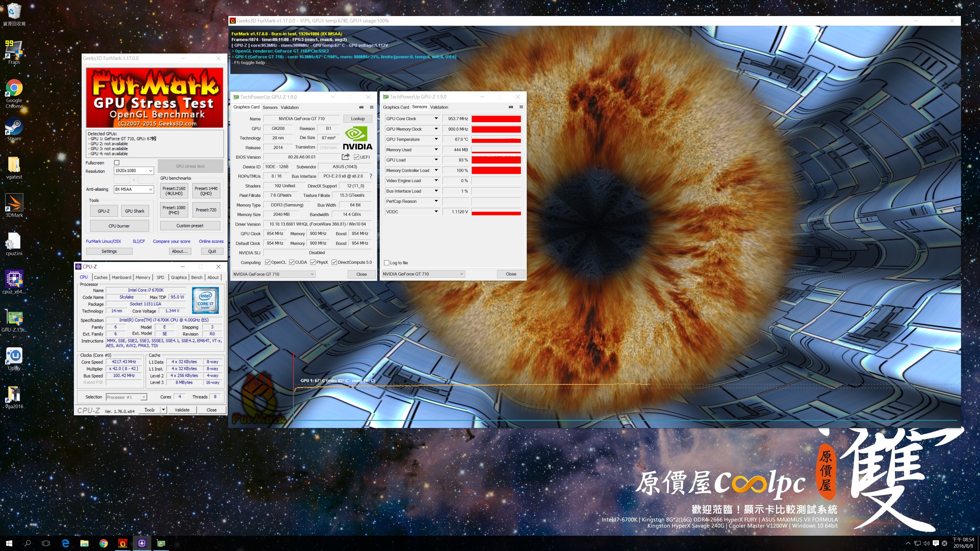The image size is (980, 551).
Task: Open taskbar search magnifier
Action: (x=27, y=543)
